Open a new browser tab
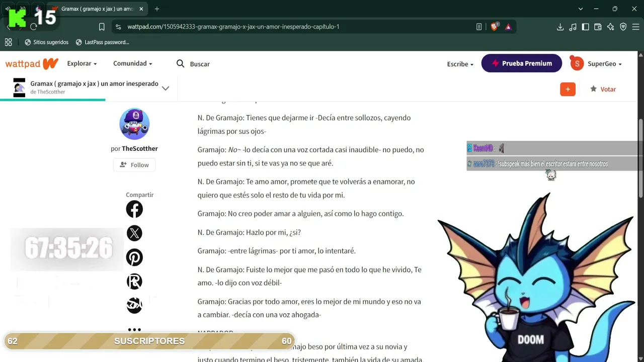 [x=157, y=9]
